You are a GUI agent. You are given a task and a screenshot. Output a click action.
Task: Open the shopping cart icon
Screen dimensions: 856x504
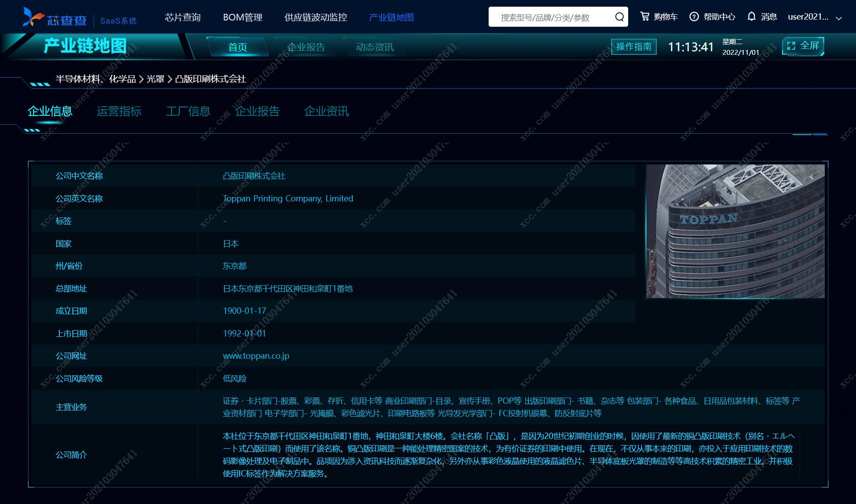coord(645,16)
